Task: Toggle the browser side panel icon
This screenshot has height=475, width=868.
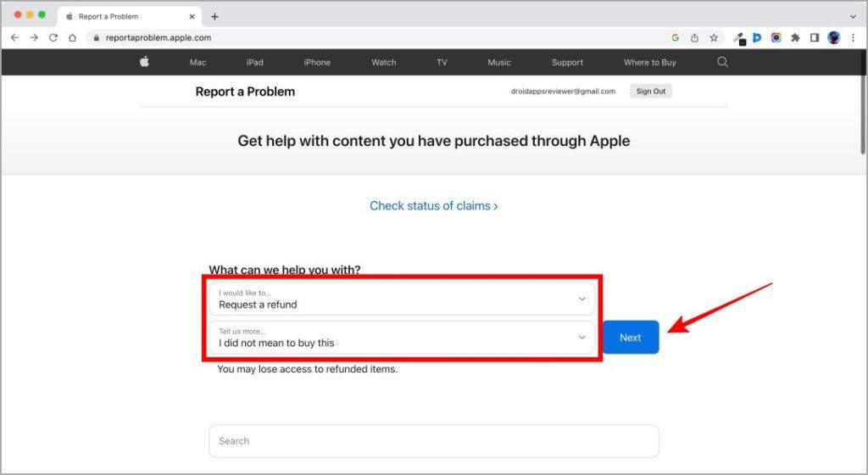Action: point(815,37)
